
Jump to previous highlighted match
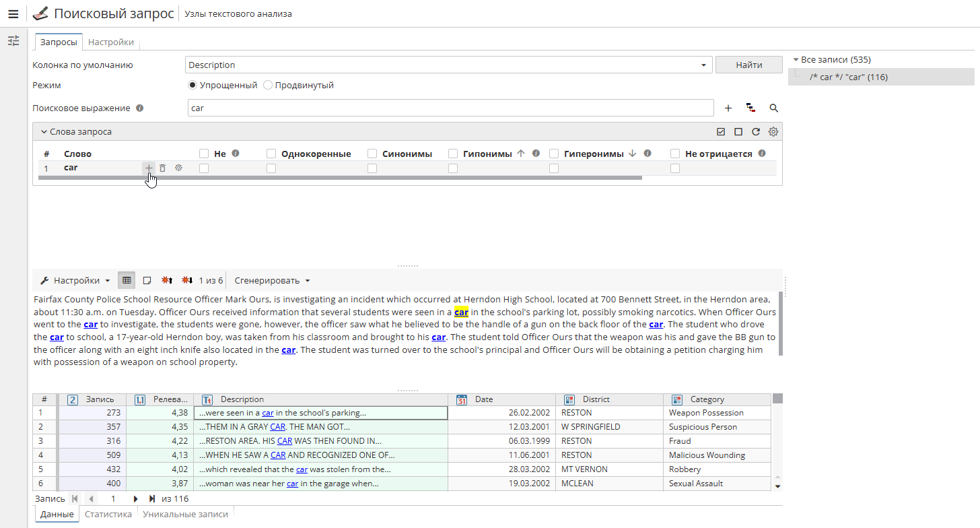[x=167, y=280]
